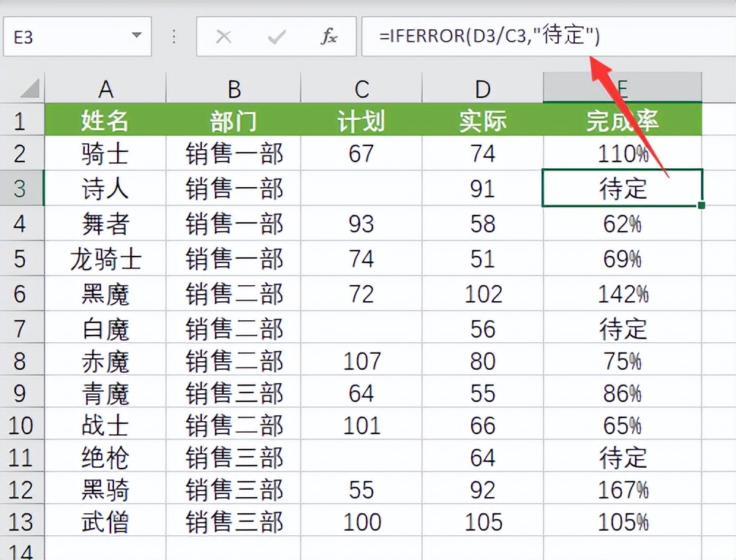736x560 pixels.
Task: Select column E header
Action: coord(621,87)
